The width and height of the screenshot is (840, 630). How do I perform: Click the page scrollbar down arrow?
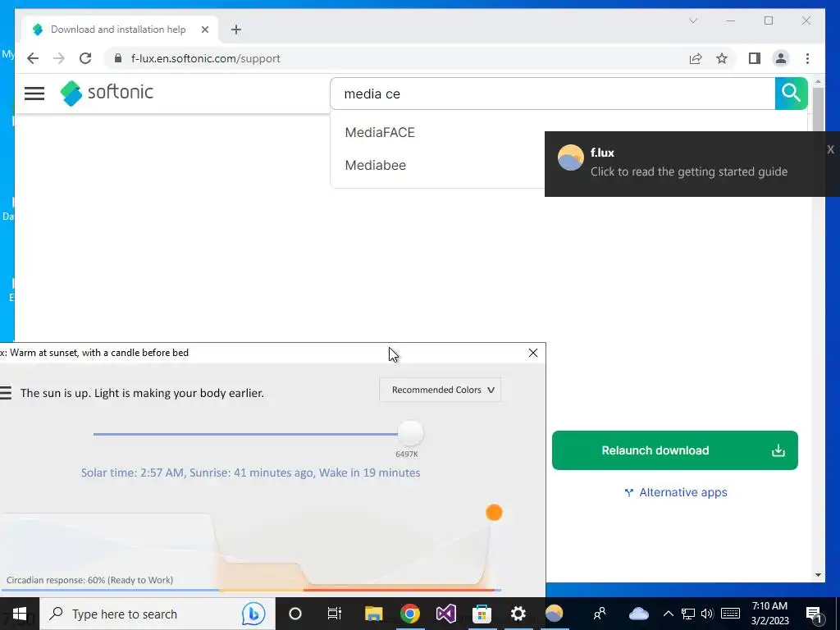click(x=818, y=575)
